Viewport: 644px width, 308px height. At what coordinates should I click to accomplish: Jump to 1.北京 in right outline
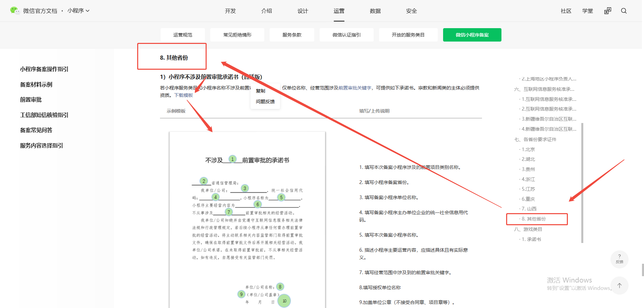[x=528, y=149]
